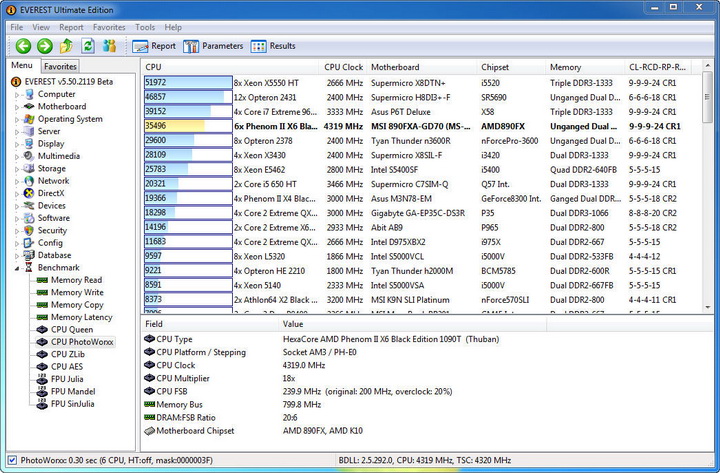The width and height of the screenshot is (720, 473).
Task: Click the Operating System Windows flag icon
Action: pyautogui.click(x=29, y=119)
